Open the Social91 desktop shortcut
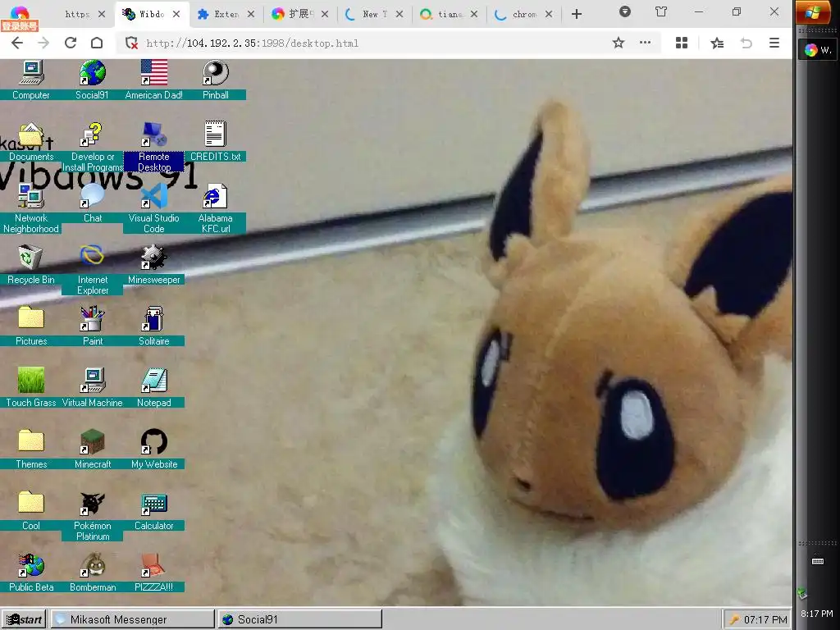The height and width of the screenshot is (630, 840). click(x=92, y=80)
